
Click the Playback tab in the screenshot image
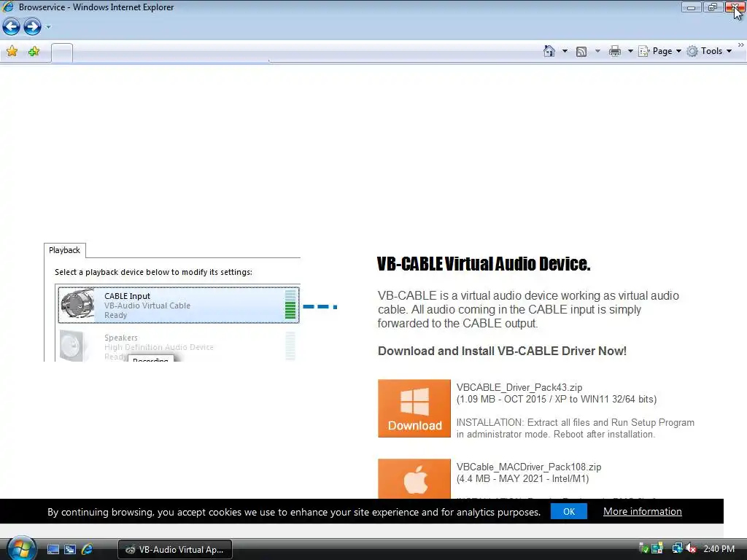pos(64,250)
